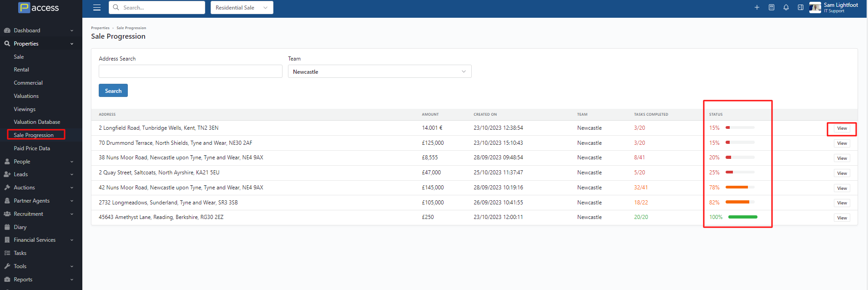Click the blue Search button
Screen dimensions: 868x290
113,91
